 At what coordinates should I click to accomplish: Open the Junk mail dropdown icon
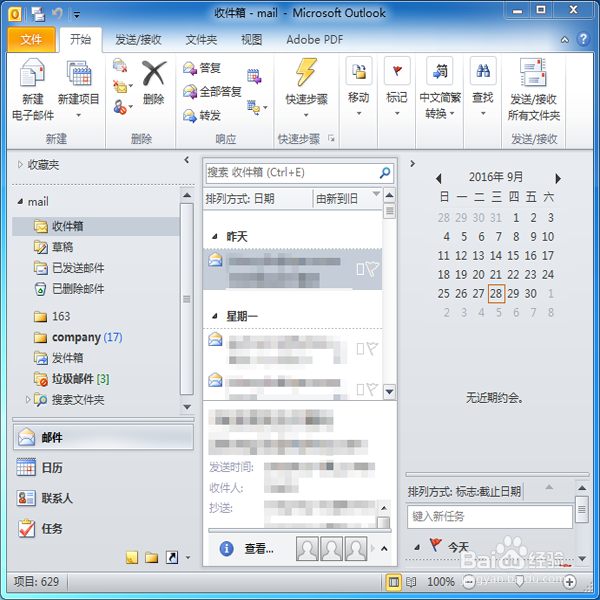(x=123, y=107)
